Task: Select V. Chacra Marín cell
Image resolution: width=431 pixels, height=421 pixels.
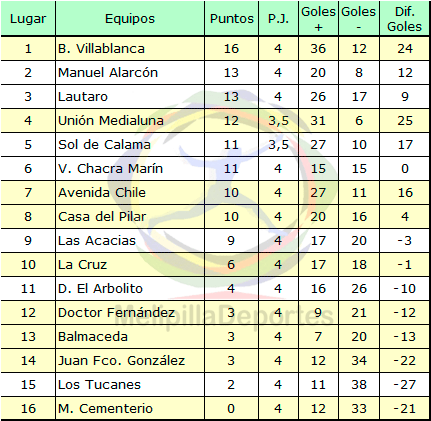Action: coord(130,169)
